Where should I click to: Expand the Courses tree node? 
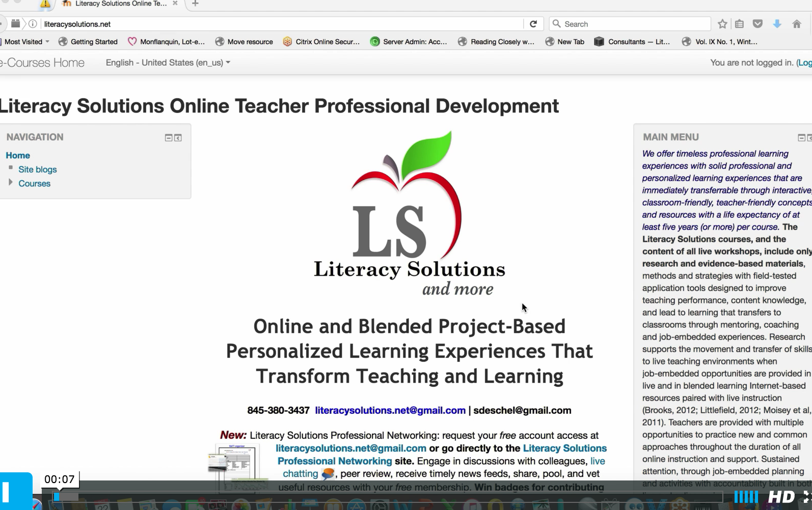(x=10, y=182)
